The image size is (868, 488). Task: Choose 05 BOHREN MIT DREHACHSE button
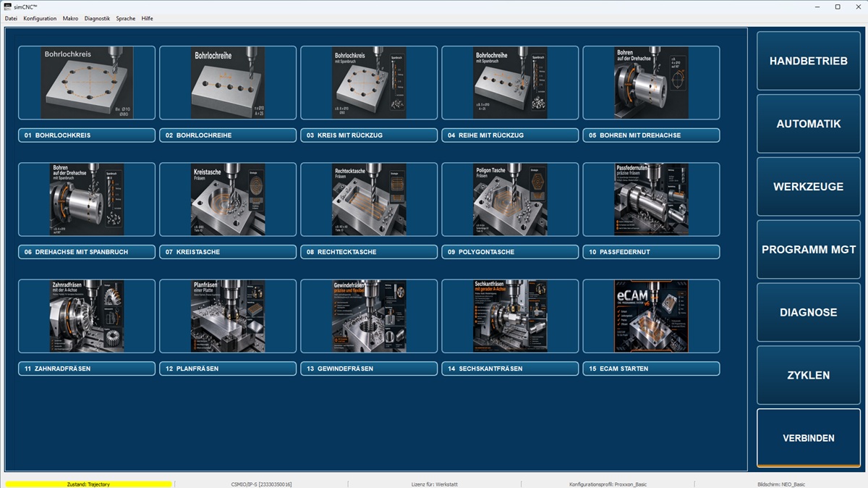(651, 135)
